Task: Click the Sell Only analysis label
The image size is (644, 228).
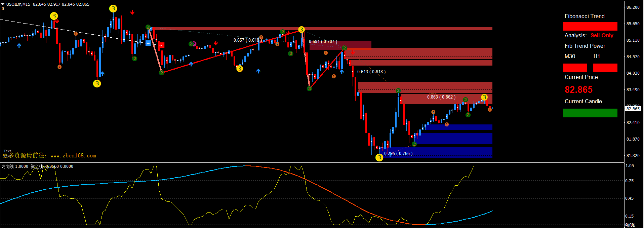Action: 602,35
